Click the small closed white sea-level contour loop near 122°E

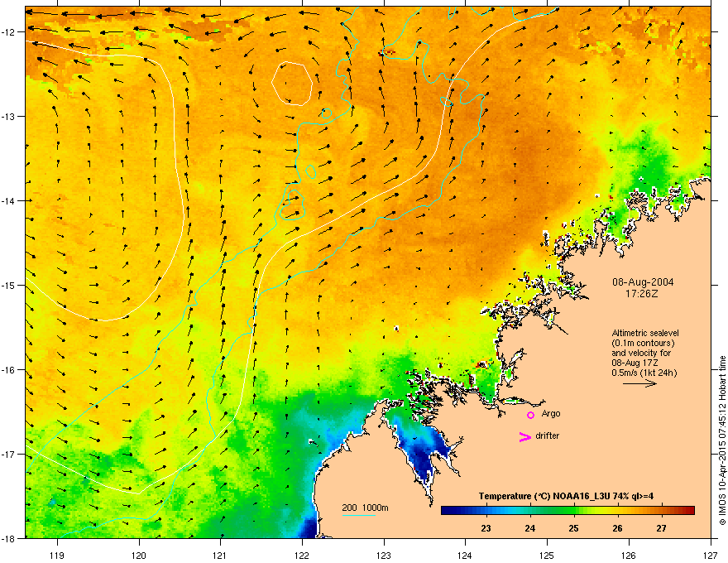pos(291,84)
